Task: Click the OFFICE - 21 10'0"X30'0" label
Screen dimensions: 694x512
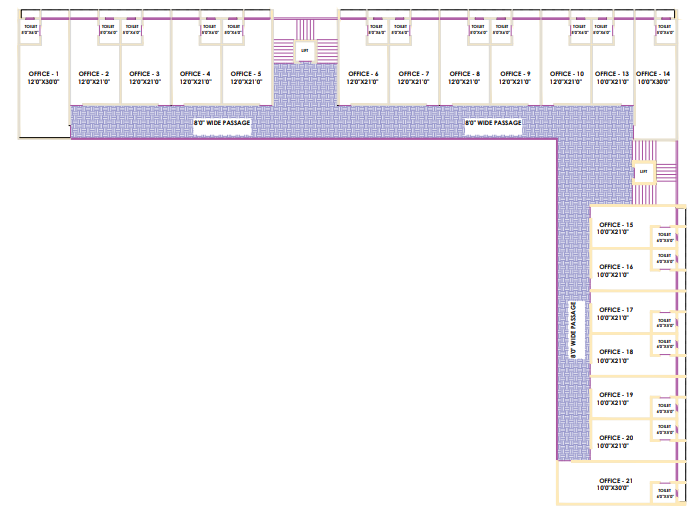Action: tap(615, 484)
